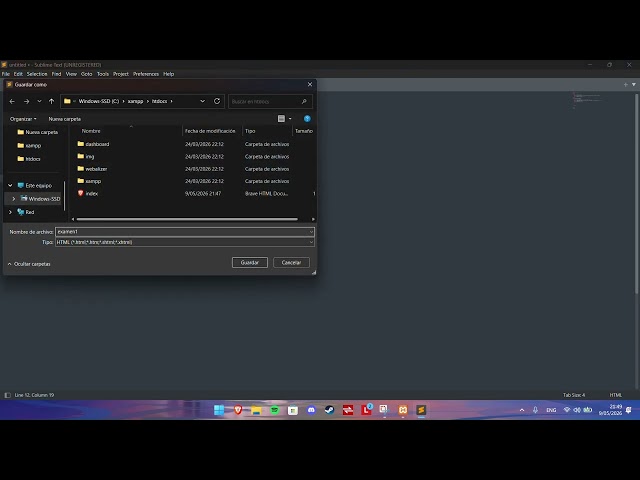
Task: Go back using the left arrow in Guardar como
Action: click(12, 101)
